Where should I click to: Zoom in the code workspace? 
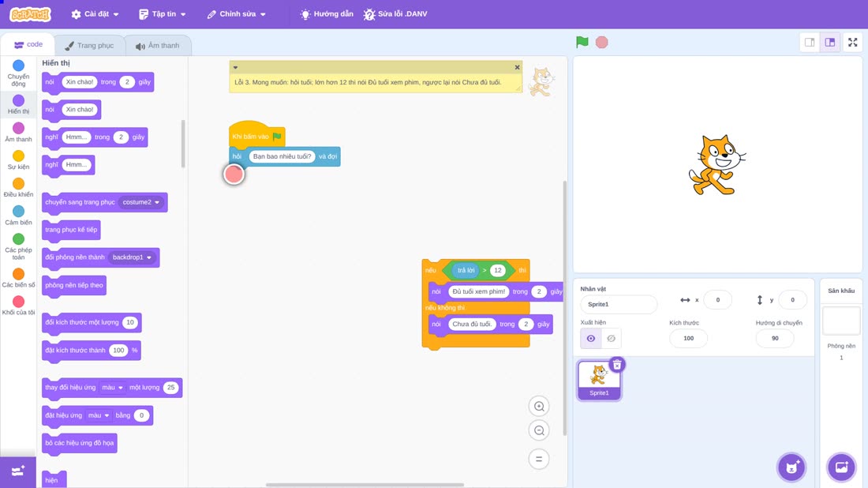pos(539,406)
